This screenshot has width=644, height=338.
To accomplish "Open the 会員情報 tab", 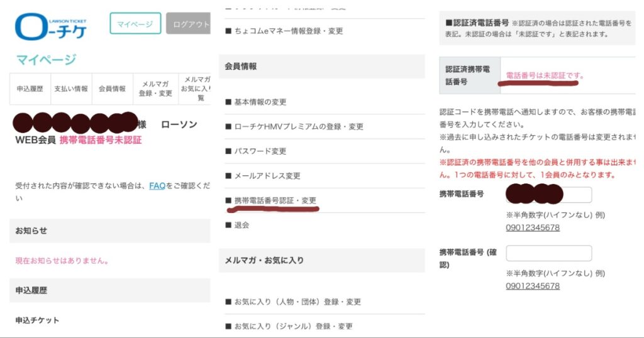I will 112,89.
